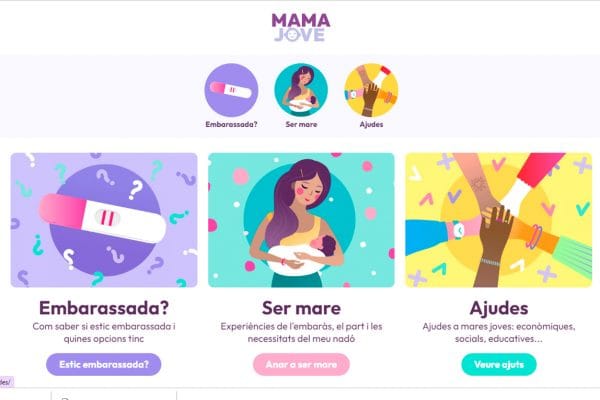Viewport: 600px width, 400px height.
Task: Click the big Ajudes heading
Action: (499, 308)
